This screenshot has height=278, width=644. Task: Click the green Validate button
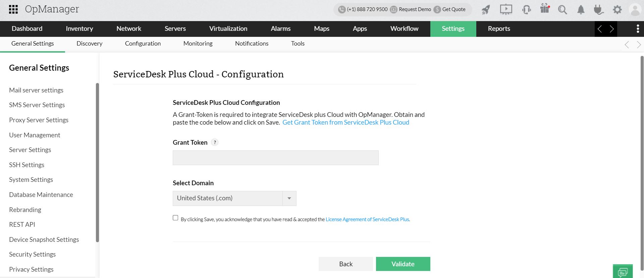tap(403, 264)
